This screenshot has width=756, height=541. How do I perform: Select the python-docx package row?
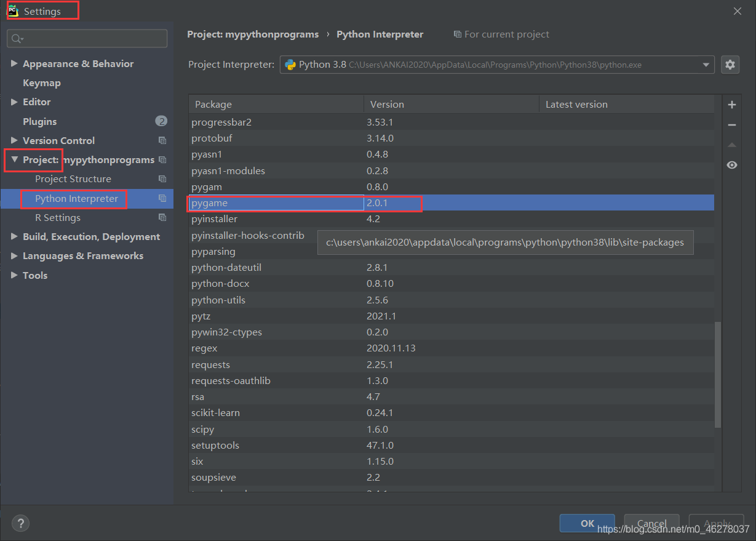pos(452,283)
